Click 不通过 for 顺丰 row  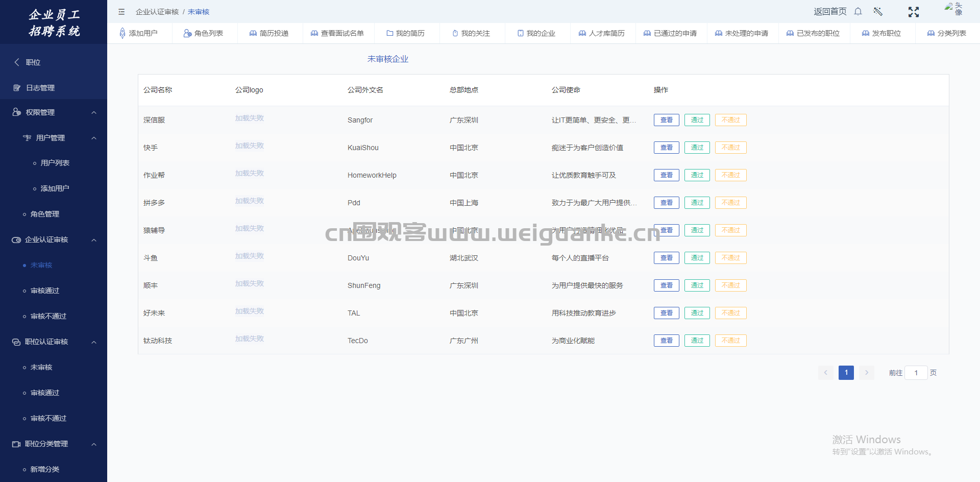(x=731, y=285)
